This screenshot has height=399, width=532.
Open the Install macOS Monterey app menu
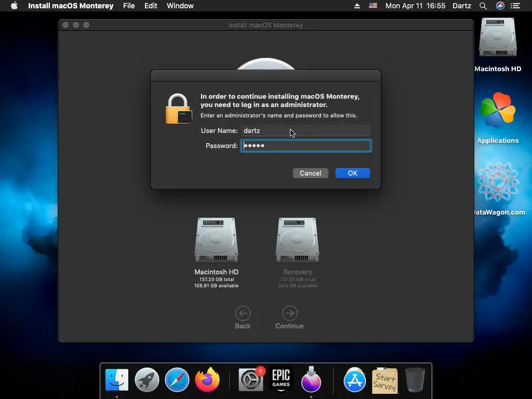tap(71, 6)
